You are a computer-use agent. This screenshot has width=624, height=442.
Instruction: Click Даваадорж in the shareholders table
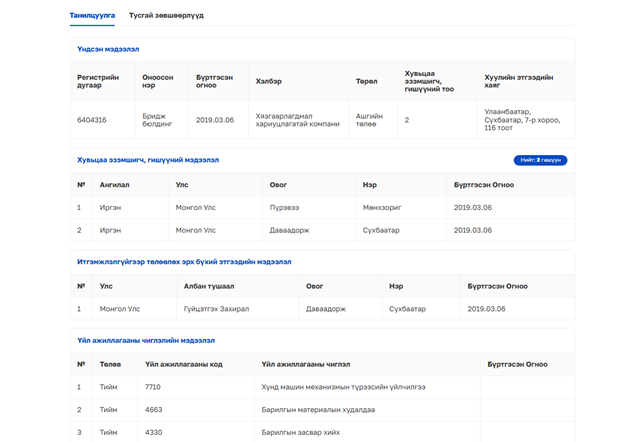pyautogui.click(x=289, y=230)
